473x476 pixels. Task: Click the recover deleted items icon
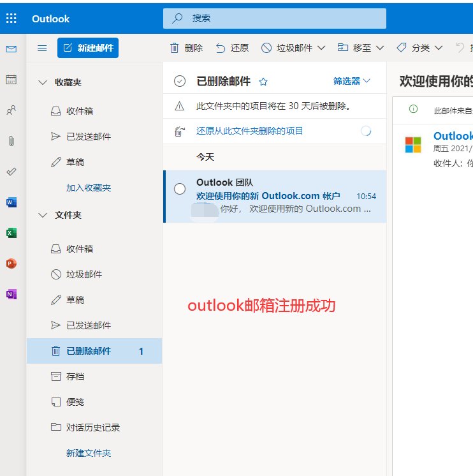click(180, 131)
